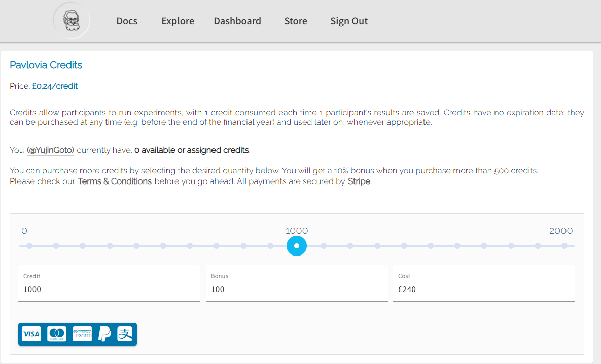
Task: Set slider to the 0 credits dot
Action: pyautogui.click(x=29, y=246)
